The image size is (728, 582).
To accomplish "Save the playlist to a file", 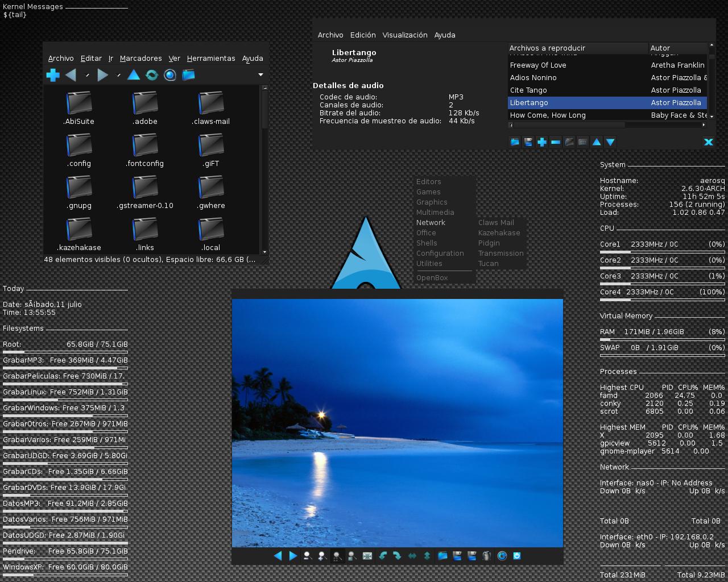I will 528,142.
